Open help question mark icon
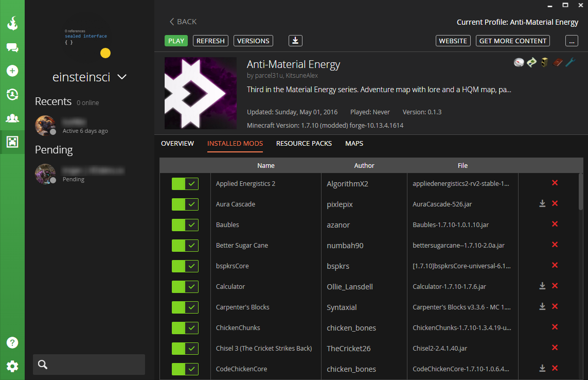 click(x=12, y=342)
